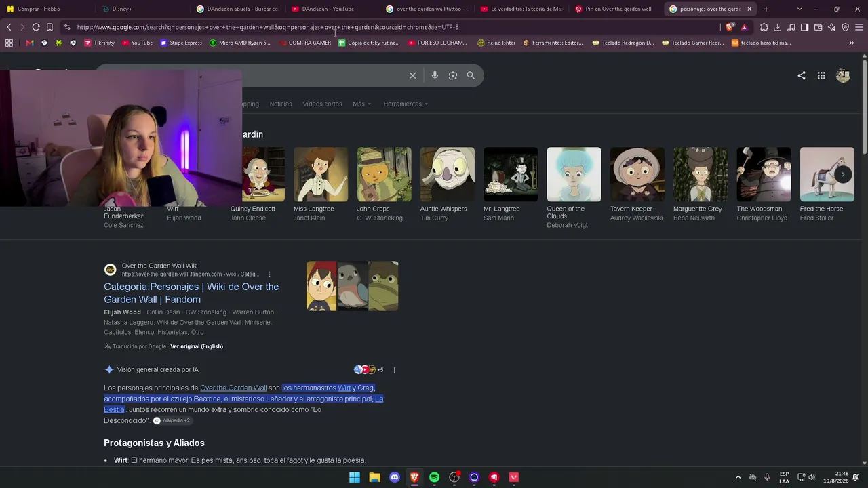Open Brave Shields lion icon
This screenshot has height=488, width=868.
(730, 27)
